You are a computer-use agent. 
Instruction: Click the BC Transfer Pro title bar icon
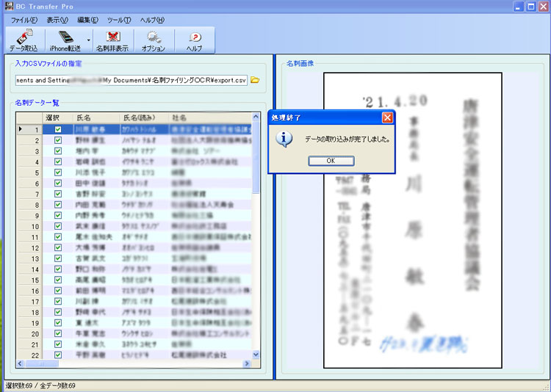[9, 6]
